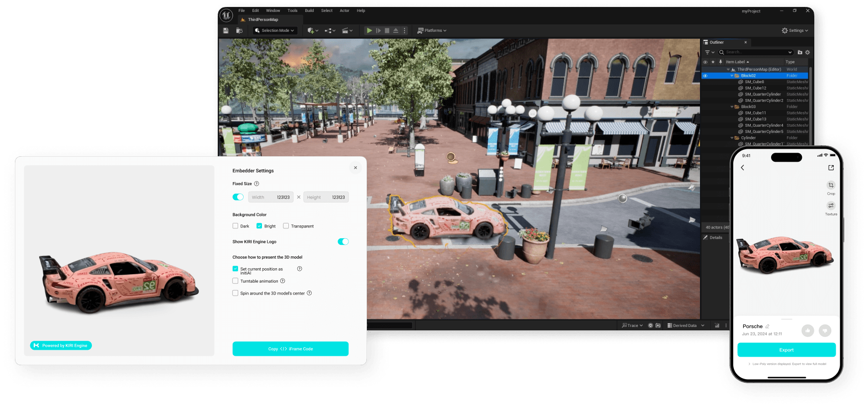
Task: Click the Copy iFrame Code button
Action: 290,349
